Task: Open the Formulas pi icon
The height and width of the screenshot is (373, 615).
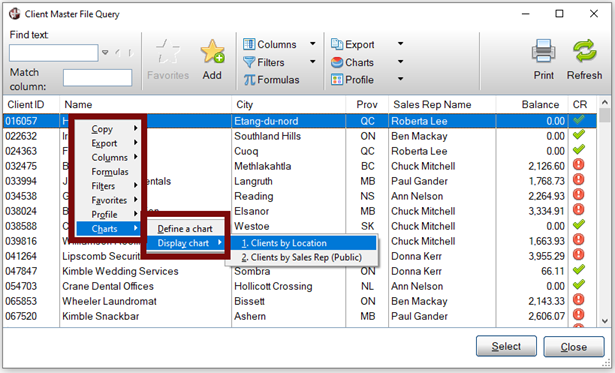Action: [249, 80]
